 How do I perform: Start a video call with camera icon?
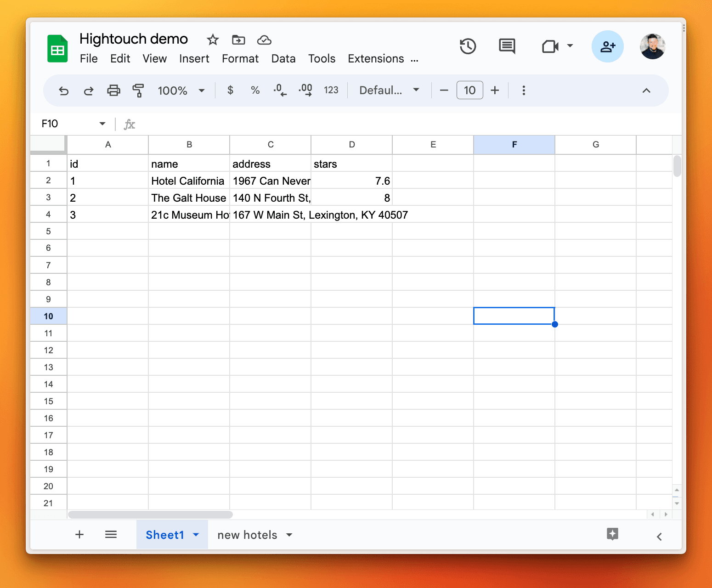point(550,46)
